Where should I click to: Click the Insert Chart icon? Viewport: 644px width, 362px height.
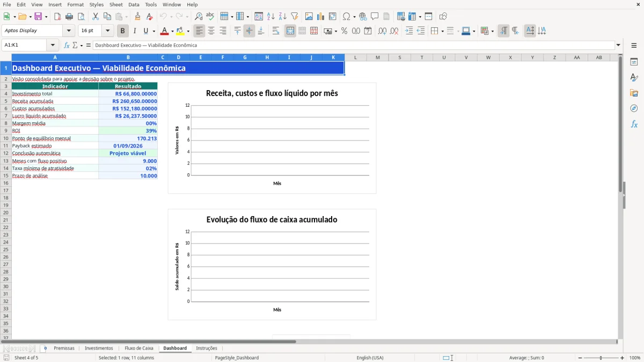pyautogui.click(x=321, y=17)
